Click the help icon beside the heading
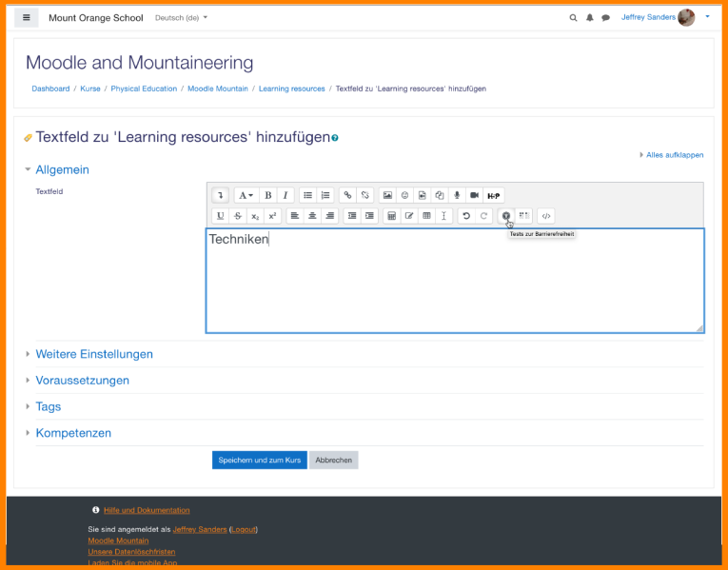This screenshot has width=728, height=570. [x=335, y=138]
